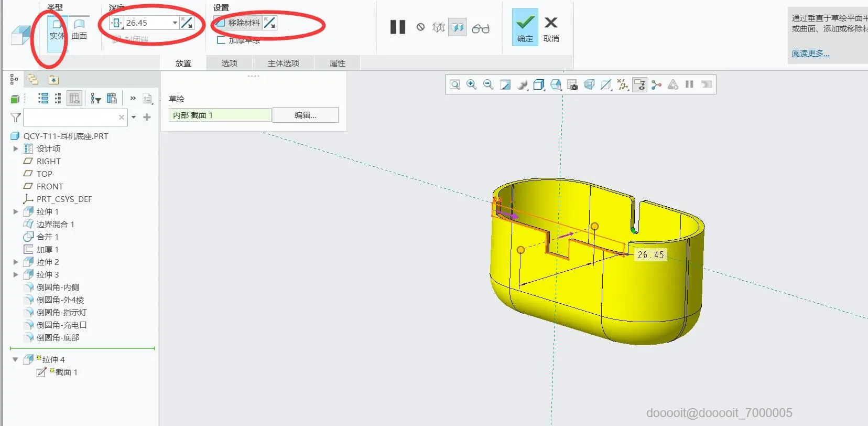Select unattached preview mode icon
Screen dimensions: 868x426
click(439, 27)
